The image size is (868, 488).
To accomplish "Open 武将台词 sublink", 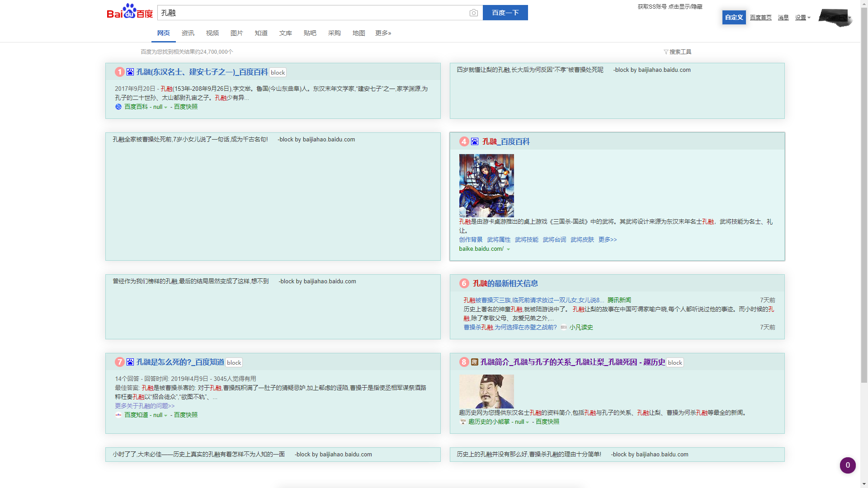I will 554,239.
